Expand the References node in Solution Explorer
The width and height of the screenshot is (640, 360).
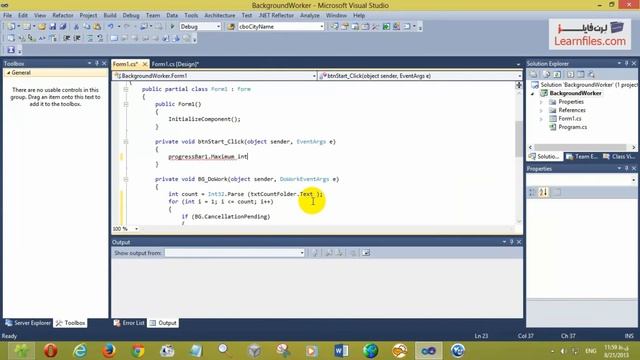(541, 111)
